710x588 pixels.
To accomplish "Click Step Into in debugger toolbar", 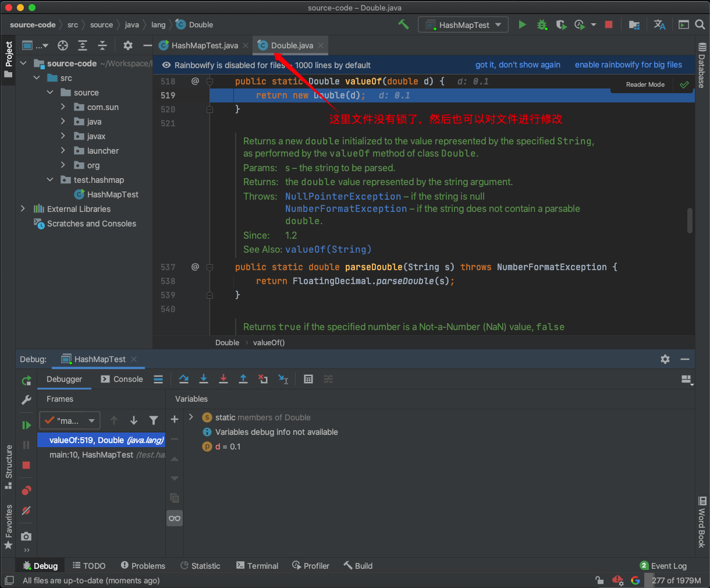I will coord(204,379).
